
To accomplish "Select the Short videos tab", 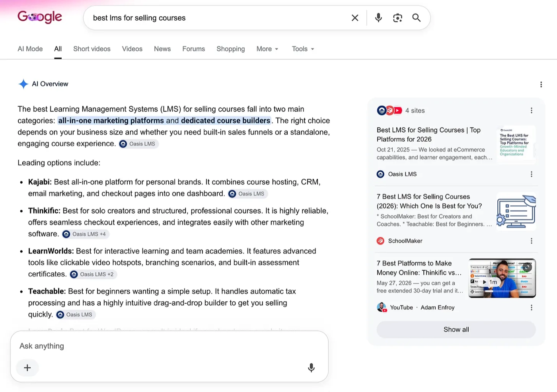I will 92,49.
